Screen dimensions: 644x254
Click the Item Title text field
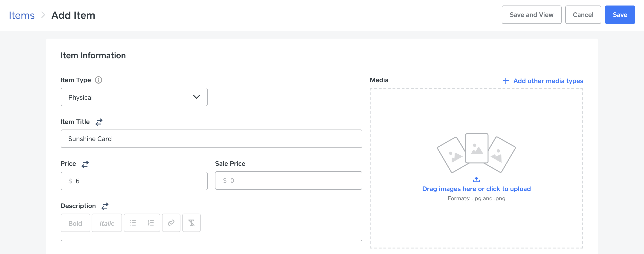tap(211, 139)
